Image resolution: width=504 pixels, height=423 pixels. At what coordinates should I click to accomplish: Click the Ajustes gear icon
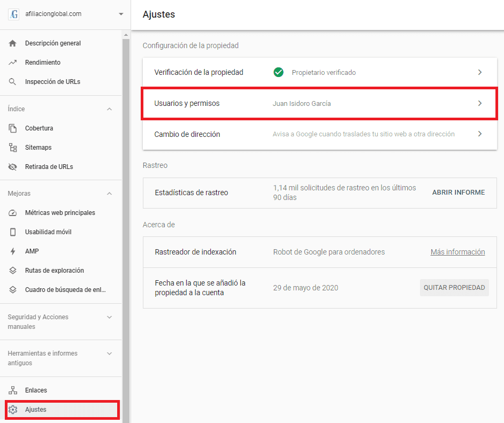point(13,410)
